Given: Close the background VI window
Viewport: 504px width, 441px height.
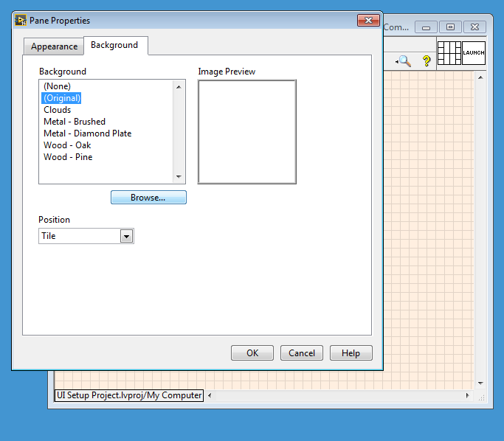Looking at the screenshot, I should [474, 27].
